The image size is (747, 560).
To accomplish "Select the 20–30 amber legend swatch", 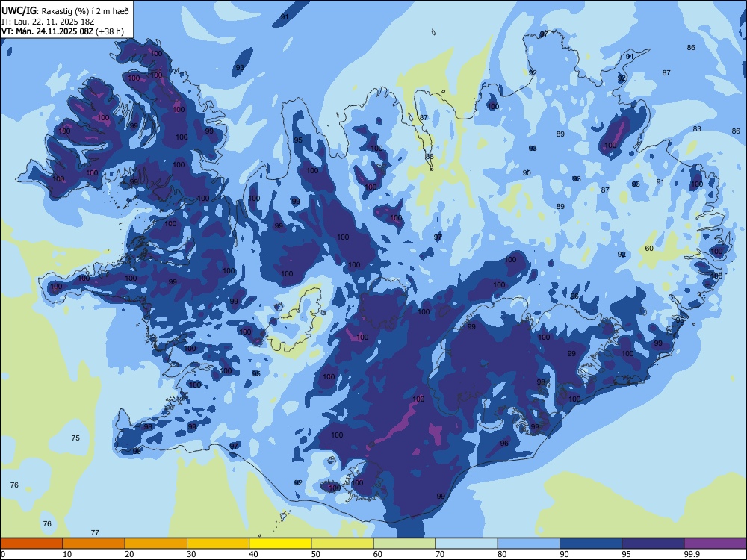I will (156, 544).
